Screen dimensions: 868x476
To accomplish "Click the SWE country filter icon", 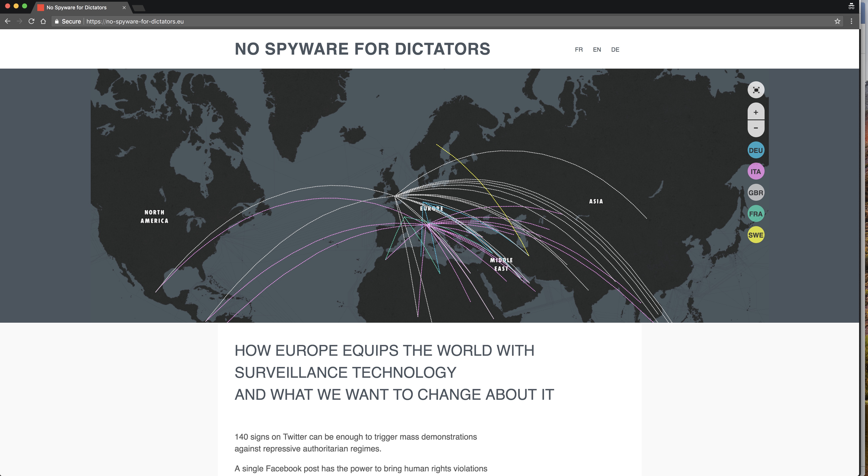I will (755, 234).
